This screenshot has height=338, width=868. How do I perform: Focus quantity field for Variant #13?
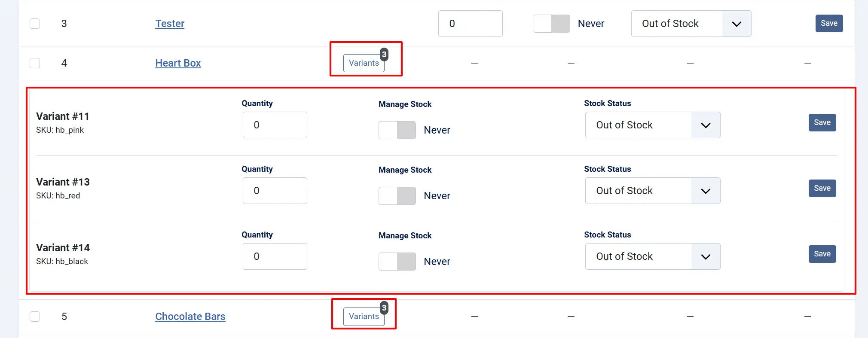pos(275,191)
